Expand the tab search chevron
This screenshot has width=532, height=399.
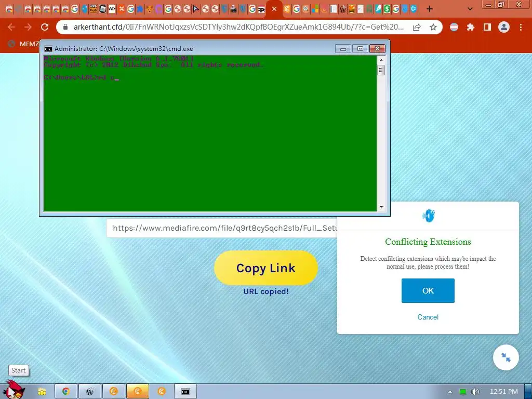pos(470,9)
